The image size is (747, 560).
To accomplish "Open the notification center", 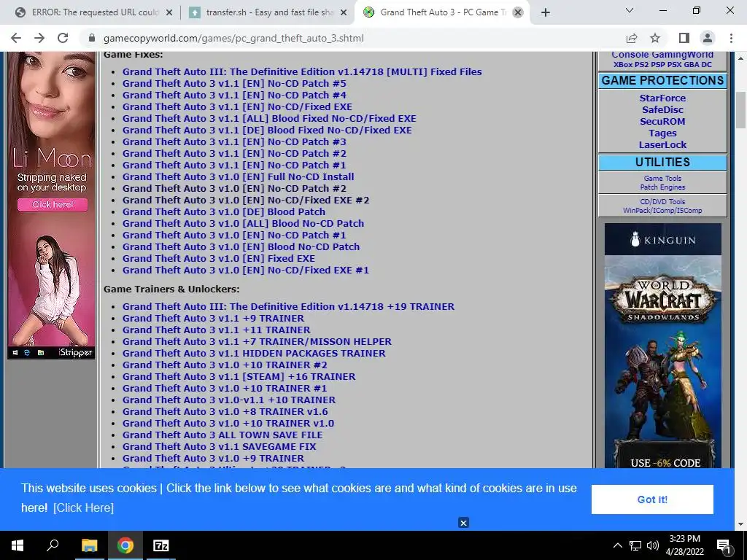I will pyautogui.click(x=723, y=545).
